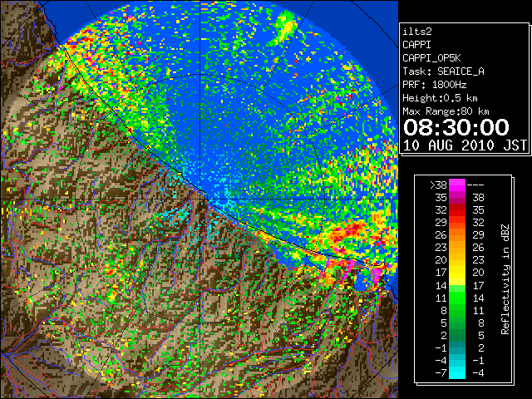The width and height of the screenshot is (532, 399).
Task: Click the '---' legend label
Action: [x=475, y=185]
